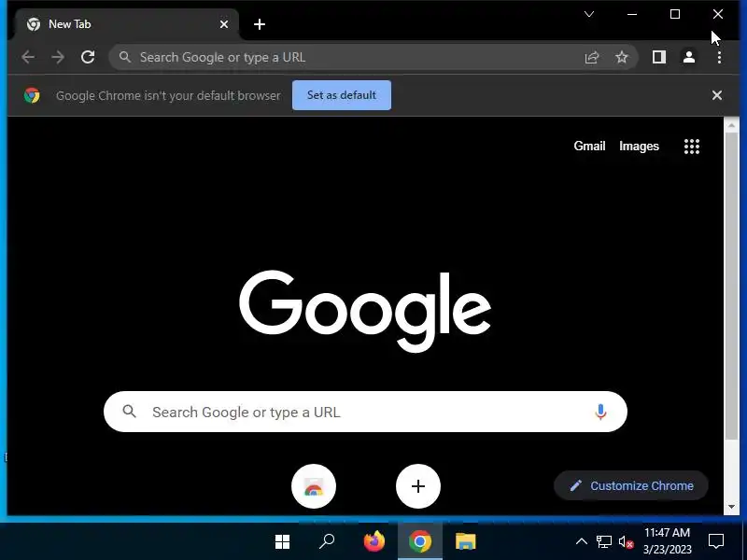Open Chrome's three-dot menu
747x560 pixels.
(x=719, y=57)
